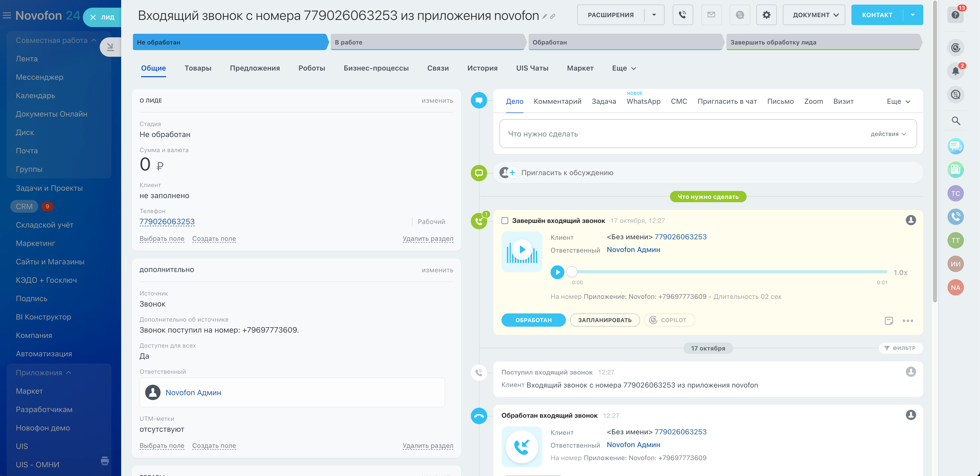Open the ДОКУМЕНТ dropdown
The image size is (980, 476).
pos(814,15)
